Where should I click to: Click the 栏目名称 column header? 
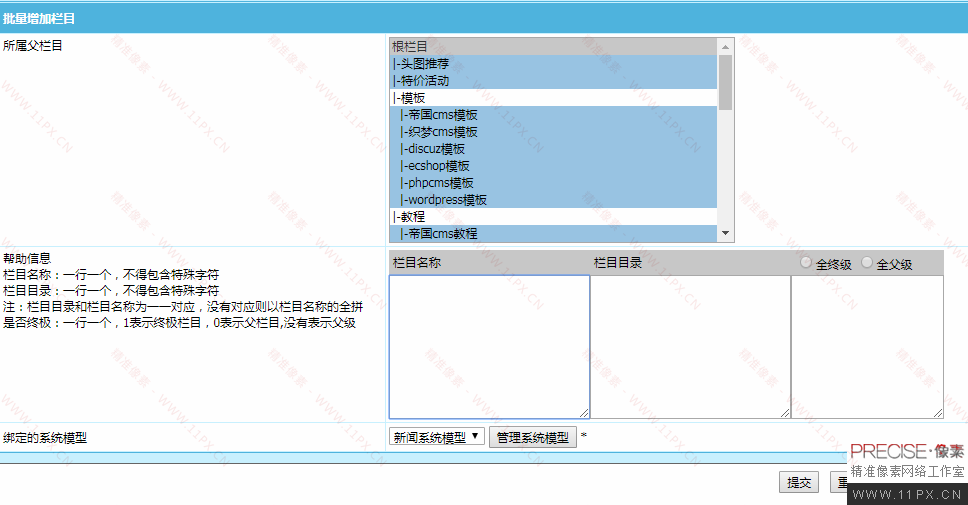[417, 262]
